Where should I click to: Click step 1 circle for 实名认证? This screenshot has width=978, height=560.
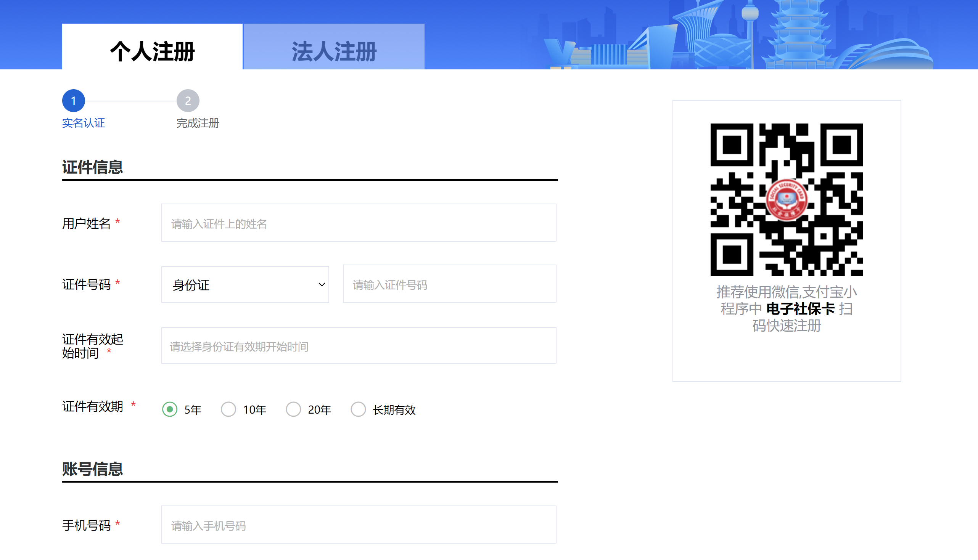click(74, 101)
